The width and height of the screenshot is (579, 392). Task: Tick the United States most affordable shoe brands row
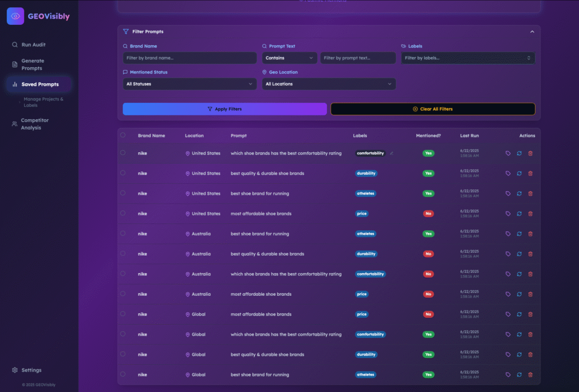click(x=123, y=213)
